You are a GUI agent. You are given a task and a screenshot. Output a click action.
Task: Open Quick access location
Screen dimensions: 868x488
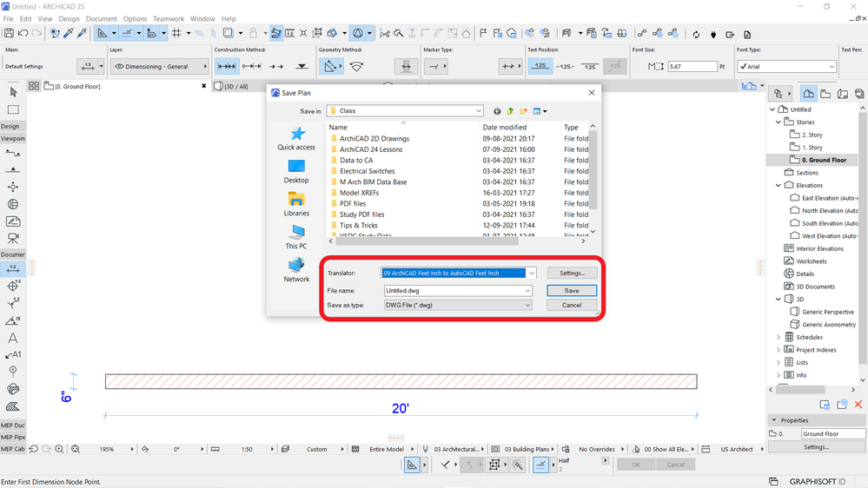click(296, 139)
